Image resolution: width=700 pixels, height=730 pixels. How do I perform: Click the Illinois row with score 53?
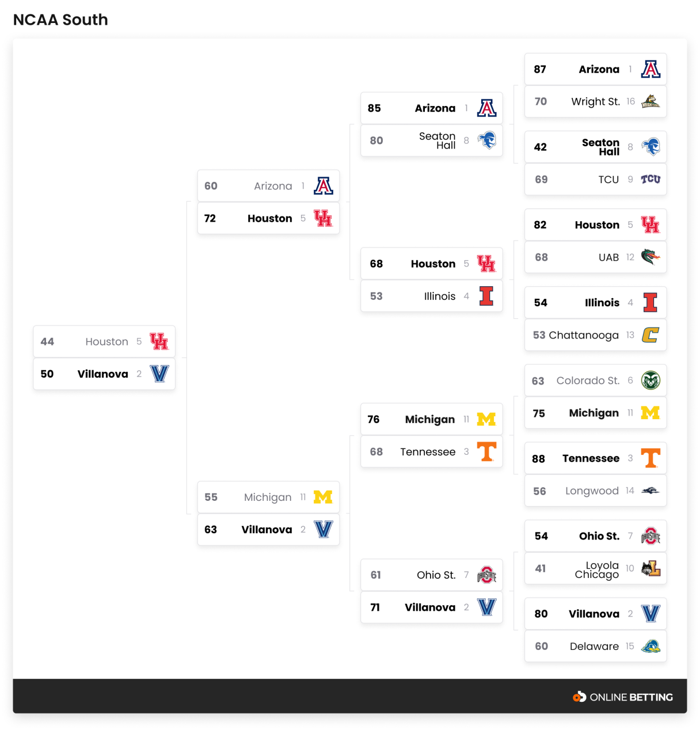[x=431, y=296]
